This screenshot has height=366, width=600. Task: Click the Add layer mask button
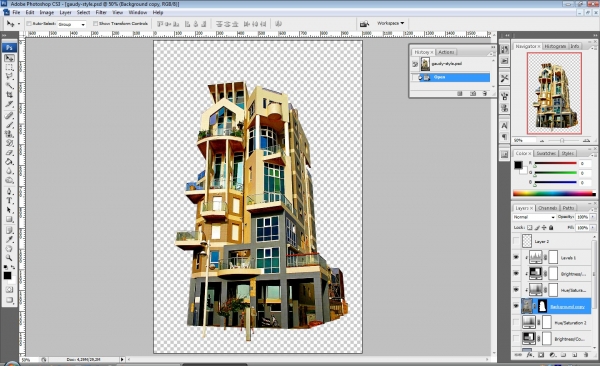coord(541,355)
